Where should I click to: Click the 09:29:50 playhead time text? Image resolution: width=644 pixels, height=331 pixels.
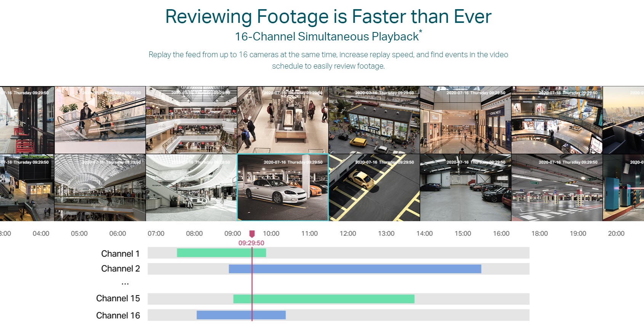click(251, 243)
